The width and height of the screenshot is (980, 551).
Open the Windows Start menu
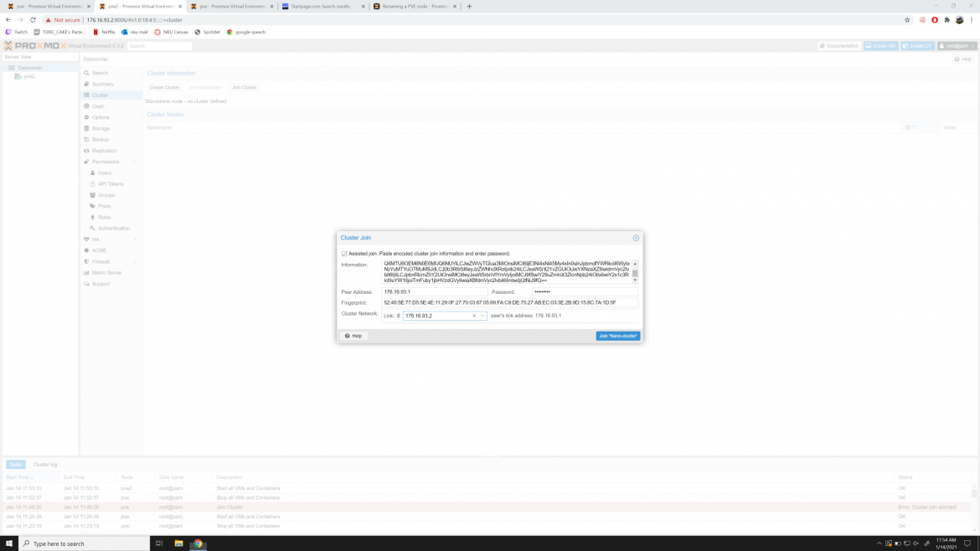[x=8, y=543]
